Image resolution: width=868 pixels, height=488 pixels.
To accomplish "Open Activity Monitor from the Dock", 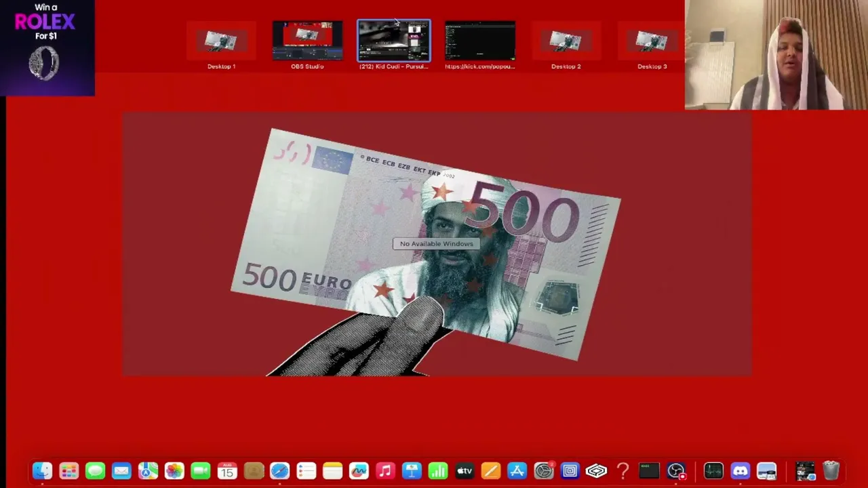I will click(x=713, y=470).
